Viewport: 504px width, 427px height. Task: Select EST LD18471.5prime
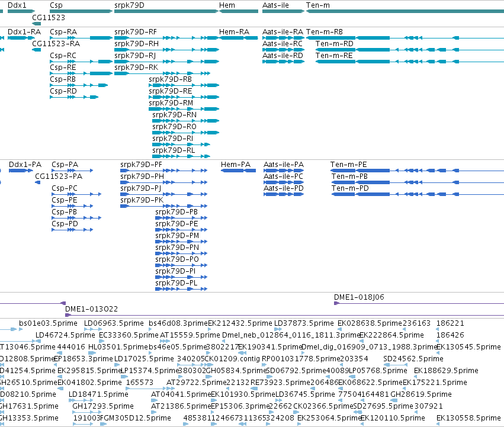tap(99, 394)
